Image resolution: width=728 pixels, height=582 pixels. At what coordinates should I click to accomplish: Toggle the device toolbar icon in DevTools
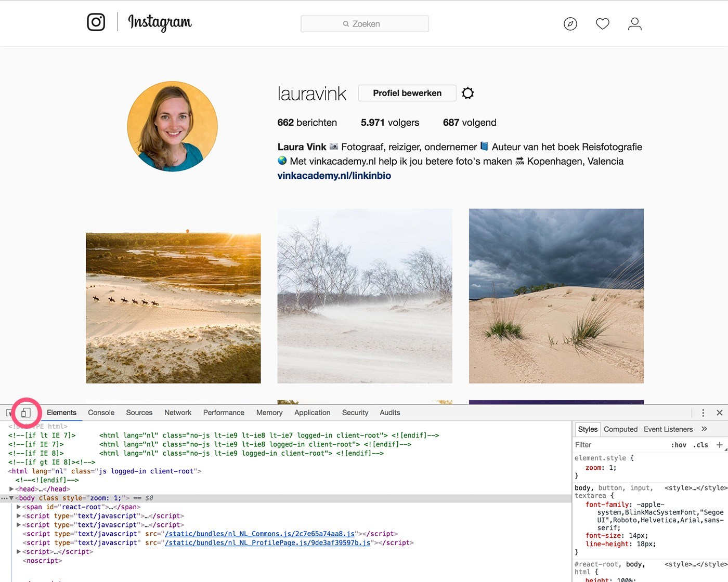click(x=25, y=413)
